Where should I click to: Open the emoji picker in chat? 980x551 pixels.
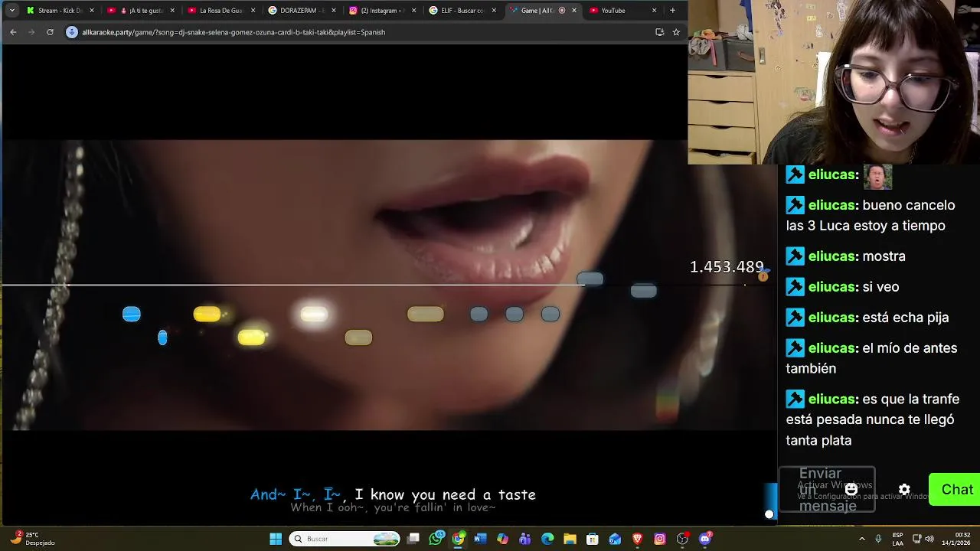(x=851, y=490)
